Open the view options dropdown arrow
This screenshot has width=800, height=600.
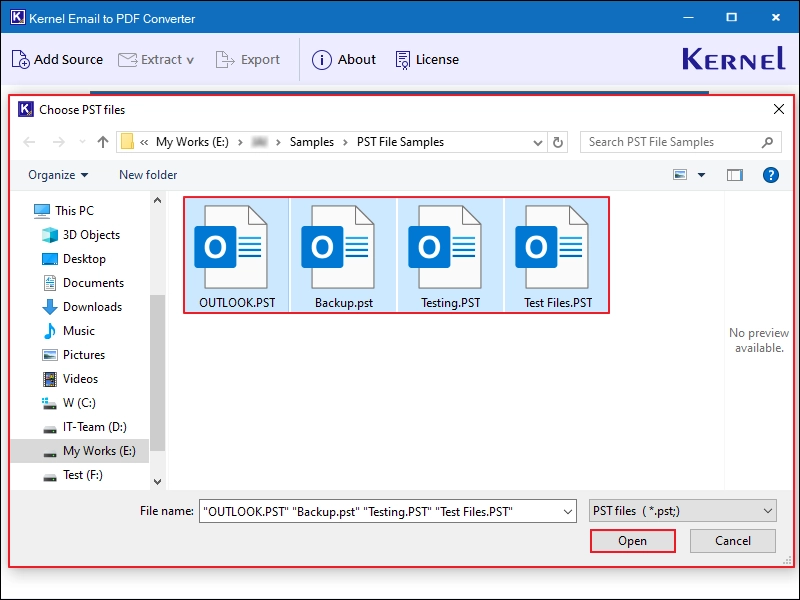point(702,175)
